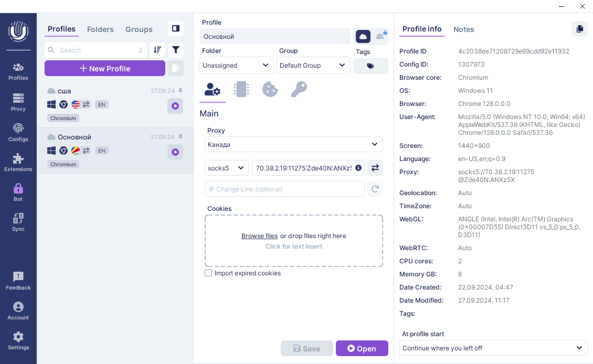Image resolution: width=593 pixels, height=364 pixels.
Task: Click the New Profile button
Action: 105,68
